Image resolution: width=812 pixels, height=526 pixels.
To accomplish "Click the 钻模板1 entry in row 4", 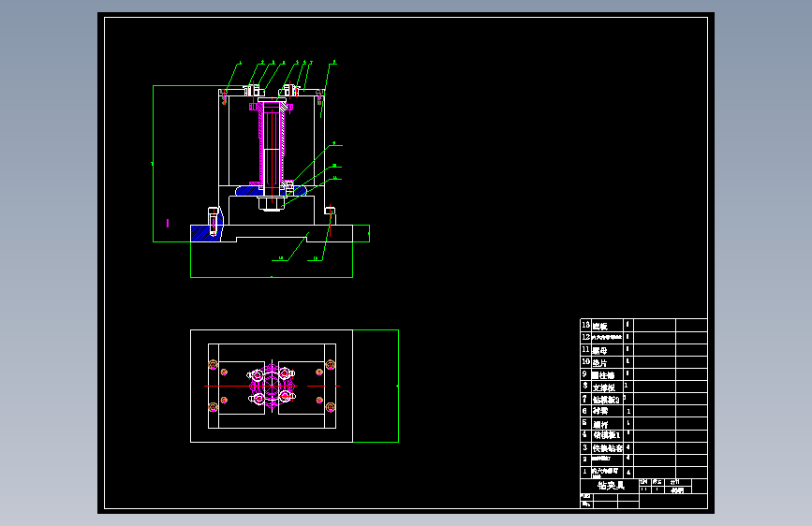I will 606,435.
